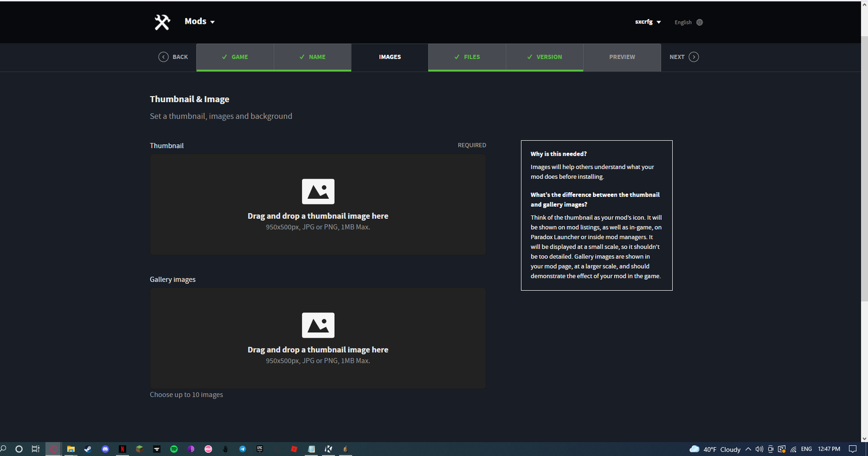Show hidden system tray icons
The image size is (868, 456).
click(x=748, y=449)
